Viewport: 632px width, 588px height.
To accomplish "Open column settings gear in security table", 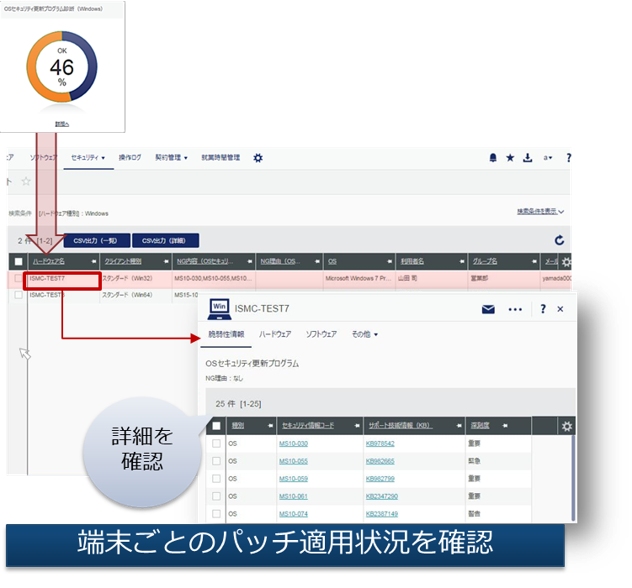I will click(567, 426).
